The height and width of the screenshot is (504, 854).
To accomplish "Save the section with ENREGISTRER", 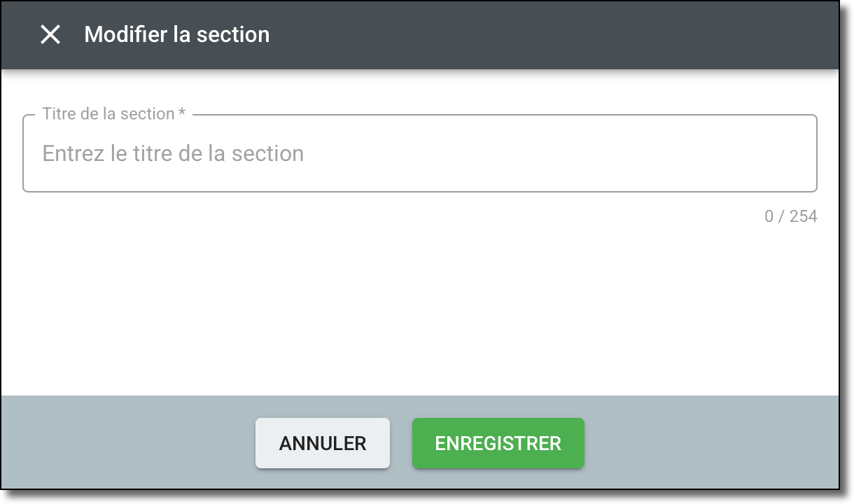I will [498, 443].
